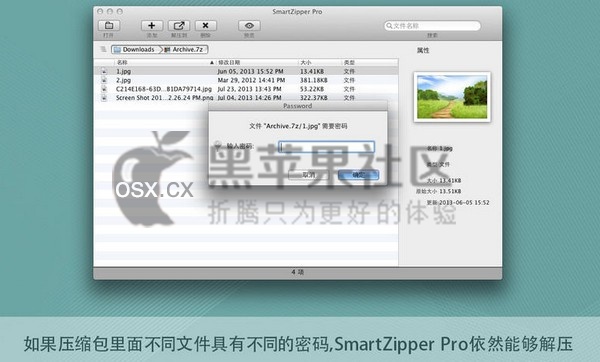This screenshot has height=362, width=600.
Task: Click the updated 2013-06-05 15:52 text
Action: [x=458, y=202]
